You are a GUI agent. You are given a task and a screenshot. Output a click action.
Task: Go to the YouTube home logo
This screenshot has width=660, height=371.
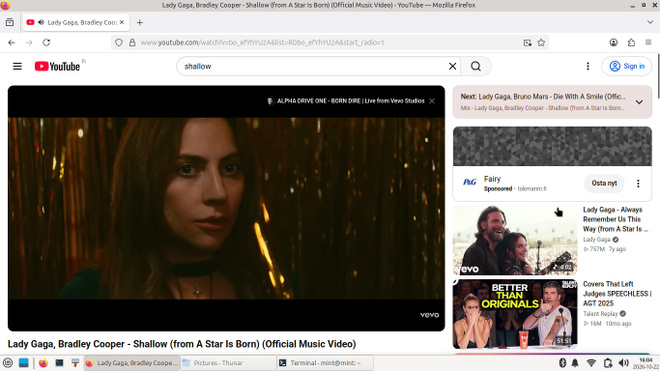pos(58,66)
